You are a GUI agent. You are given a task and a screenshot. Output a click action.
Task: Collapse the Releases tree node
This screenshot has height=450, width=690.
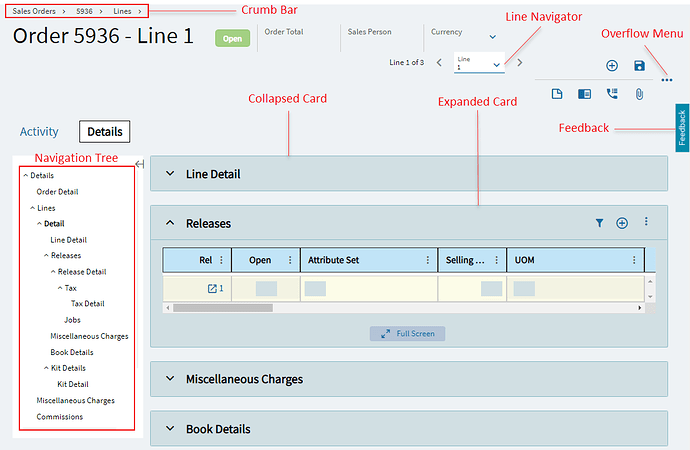46,256
